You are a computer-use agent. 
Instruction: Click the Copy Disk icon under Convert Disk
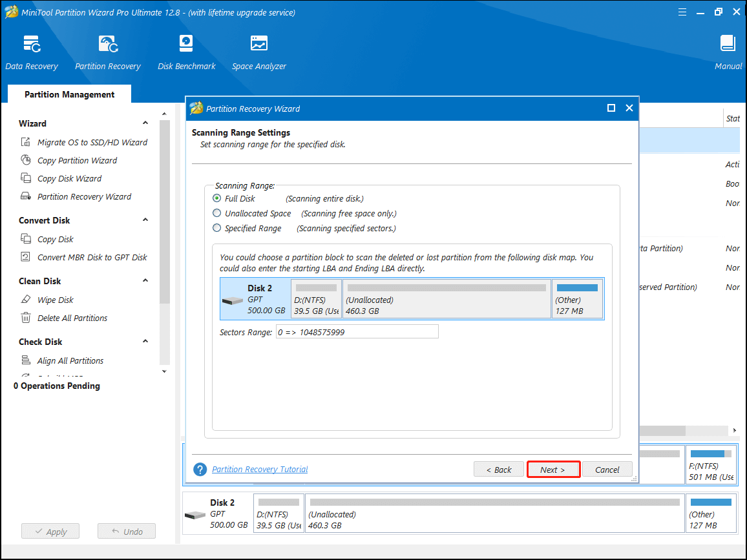tap(26, 238)
